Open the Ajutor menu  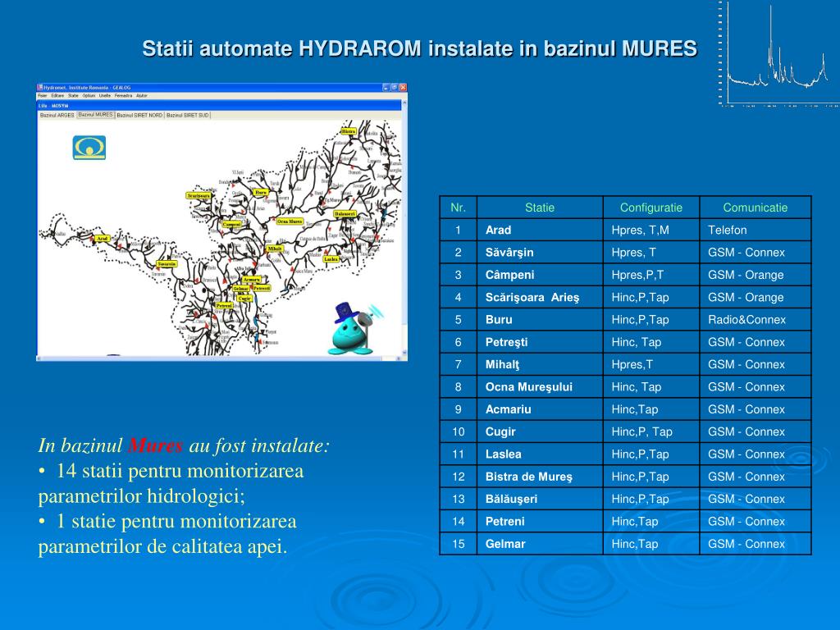point(141,95)
